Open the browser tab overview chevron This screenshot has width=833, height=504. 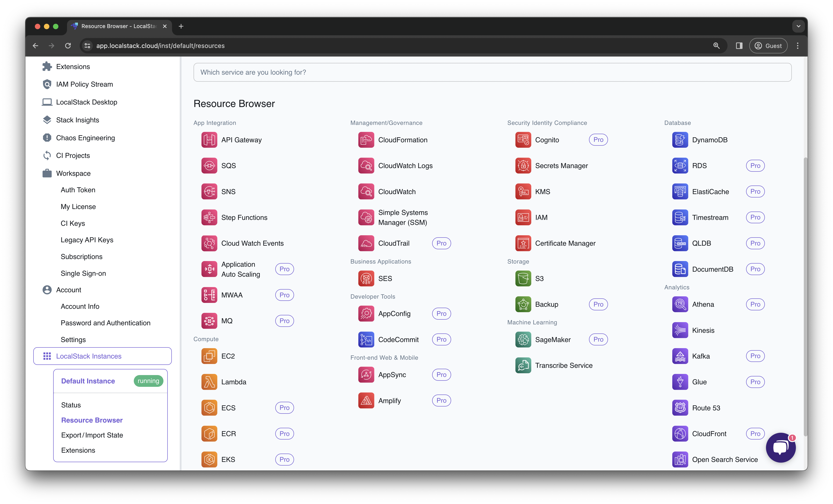pos(799,26)
